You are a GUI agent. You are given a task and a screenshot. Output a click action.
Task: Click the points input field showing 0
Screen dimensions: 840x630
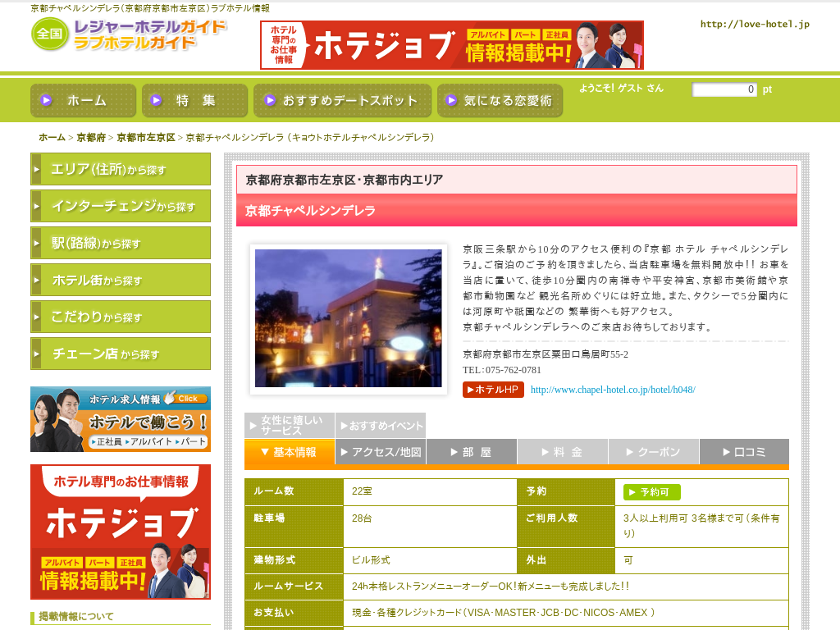[724, 89]
